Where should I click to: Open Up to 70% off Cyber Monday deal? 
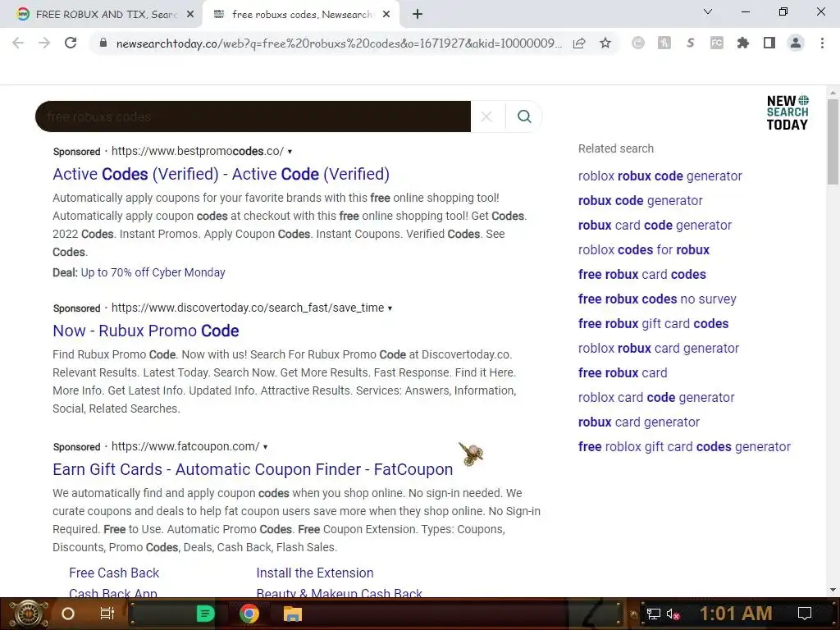153,272
